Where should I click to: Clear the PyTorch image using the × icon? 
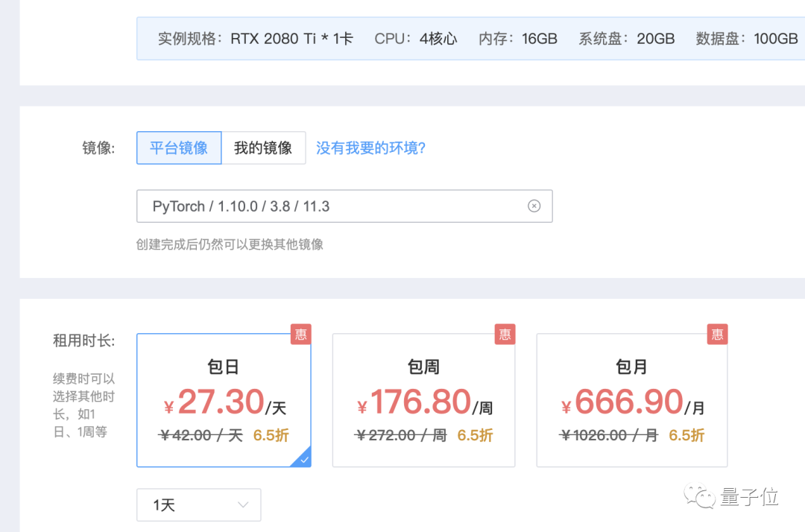534,206
